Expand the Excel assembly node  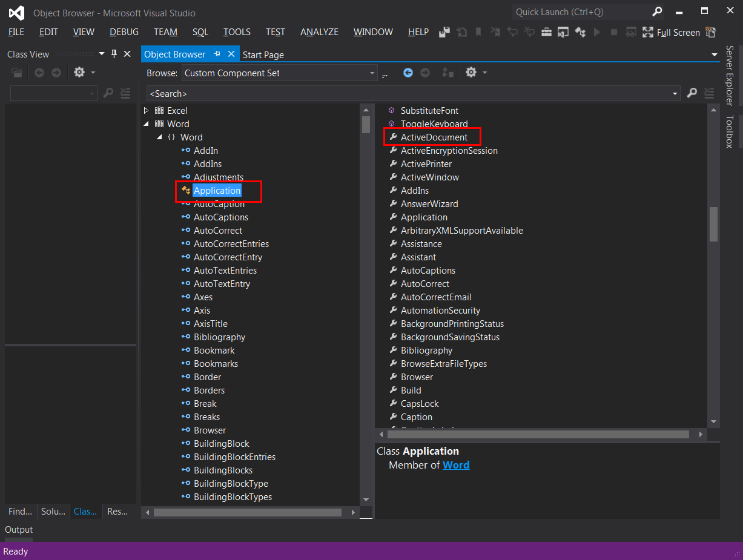coord(146,110)
